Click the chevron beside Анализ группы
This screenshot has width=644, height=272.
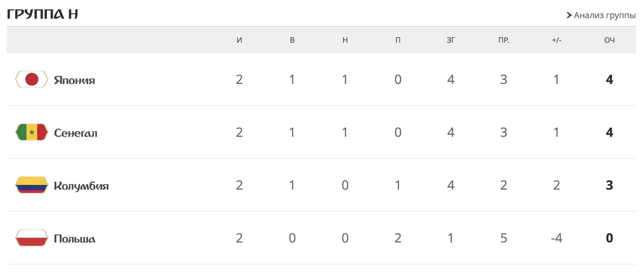pos(569,15)
